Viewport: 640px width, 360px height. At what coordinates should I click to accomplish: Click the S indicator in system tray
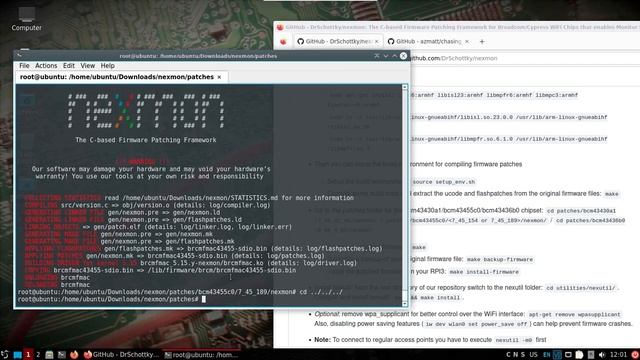point(523,355)
